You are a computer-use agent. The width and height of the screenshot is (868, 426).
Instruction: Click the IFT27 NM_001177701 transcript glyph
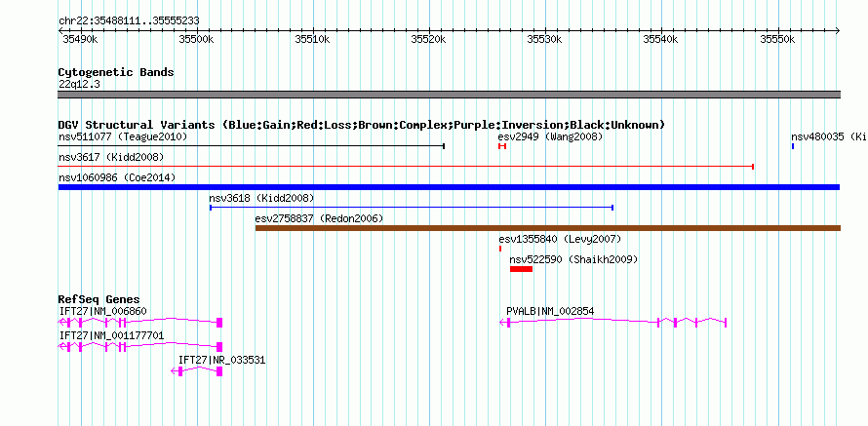click(x=140, y=347)
